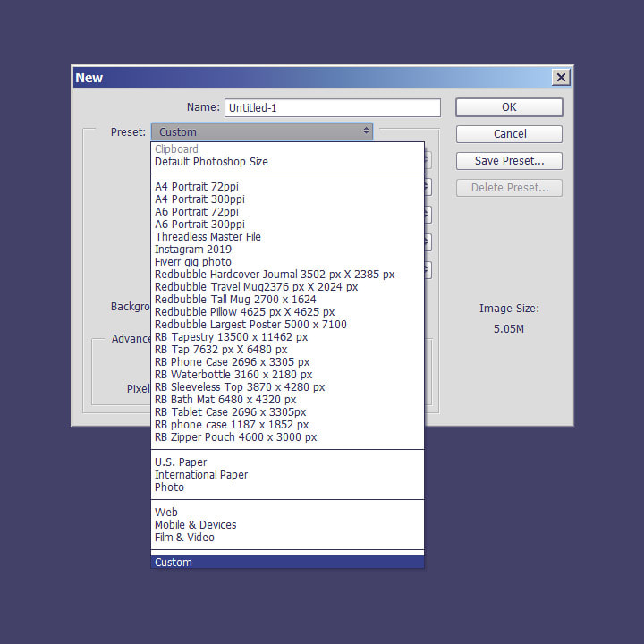Choose A4 Portrait 72ppi preset
Screen dimensions: 644x644
pos(287,187)
